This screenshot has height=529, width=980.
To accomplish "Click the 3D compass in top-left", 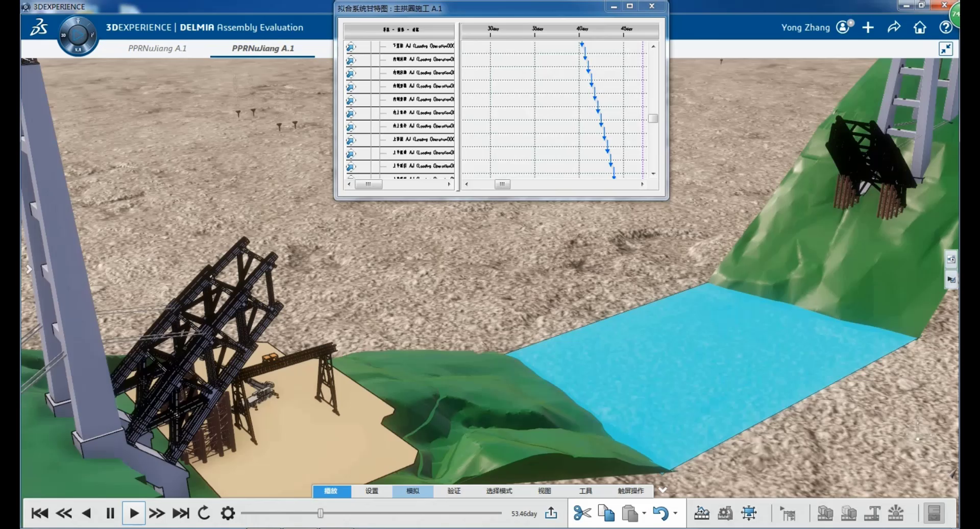I will pos(78,35).
